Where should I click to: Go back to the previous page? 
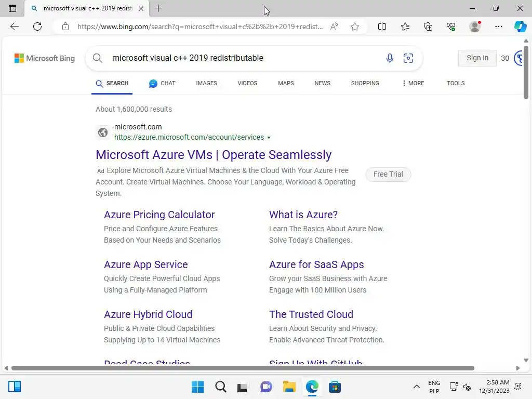(14, 26)
